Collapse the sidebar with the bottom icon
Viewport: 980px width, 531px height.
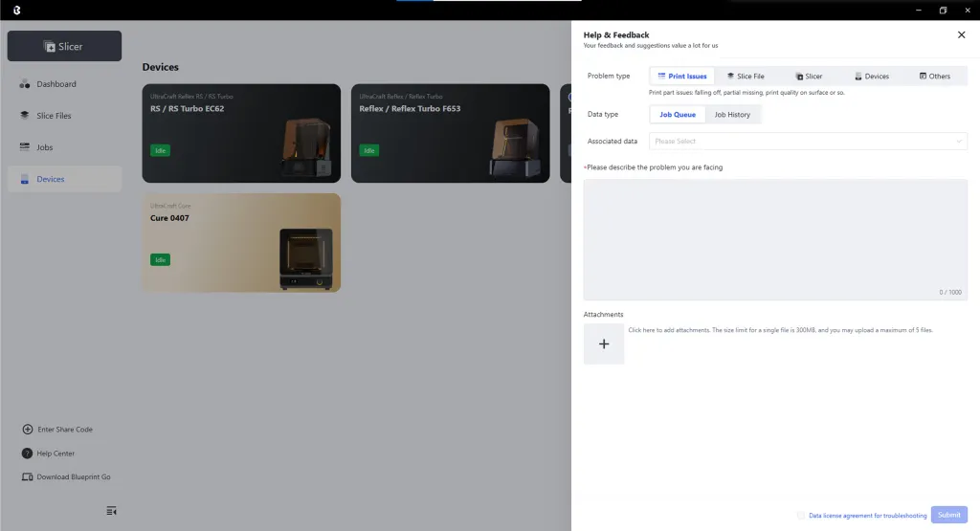112,511
